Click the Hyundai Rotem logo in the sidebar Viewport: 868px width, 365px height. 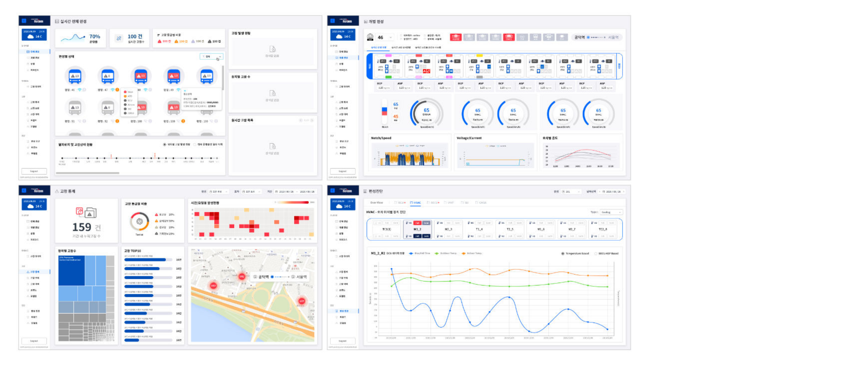pyautogui.click(x=34, y=20)
